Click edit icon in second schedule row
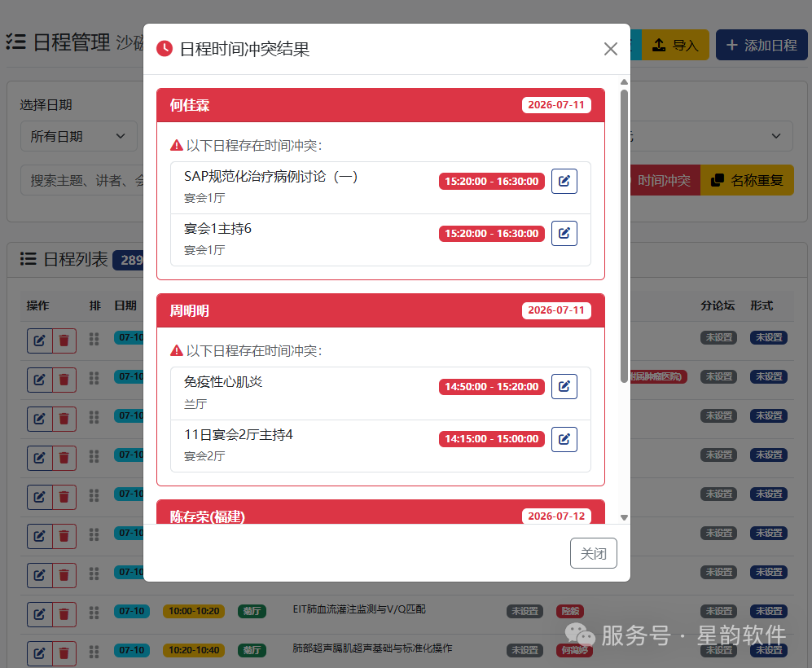 (x=39, y=380)
